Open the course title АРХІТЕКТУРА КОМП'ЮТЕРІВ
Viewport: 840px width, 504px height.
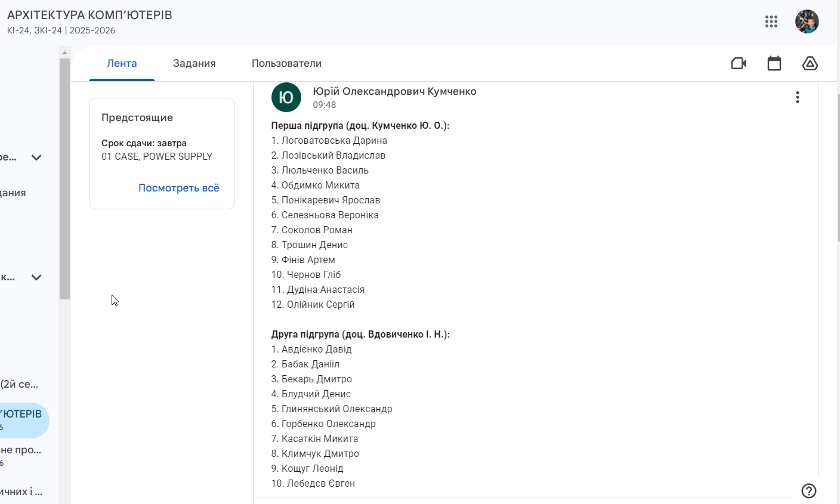(x=89, y=15)
